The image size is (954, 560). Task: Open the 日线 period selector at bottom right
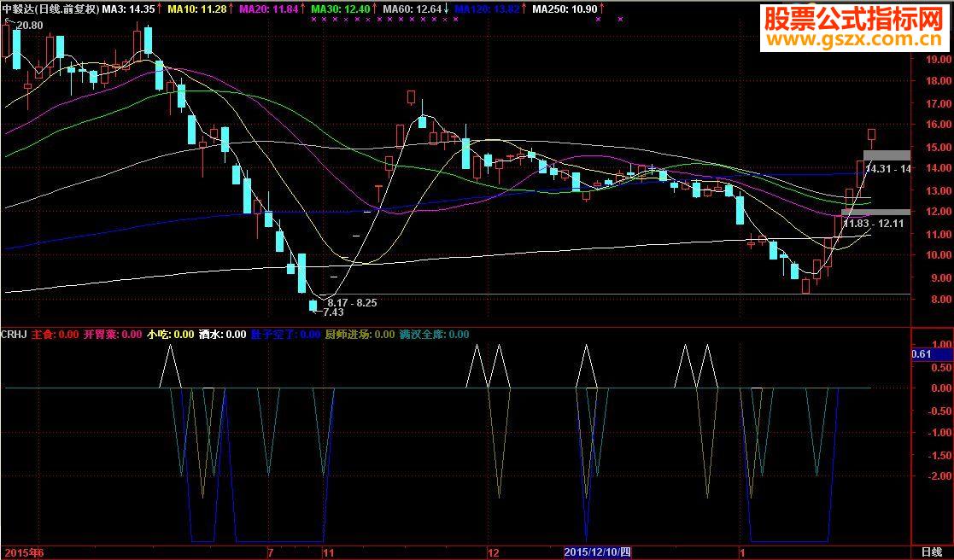[932, 552]
